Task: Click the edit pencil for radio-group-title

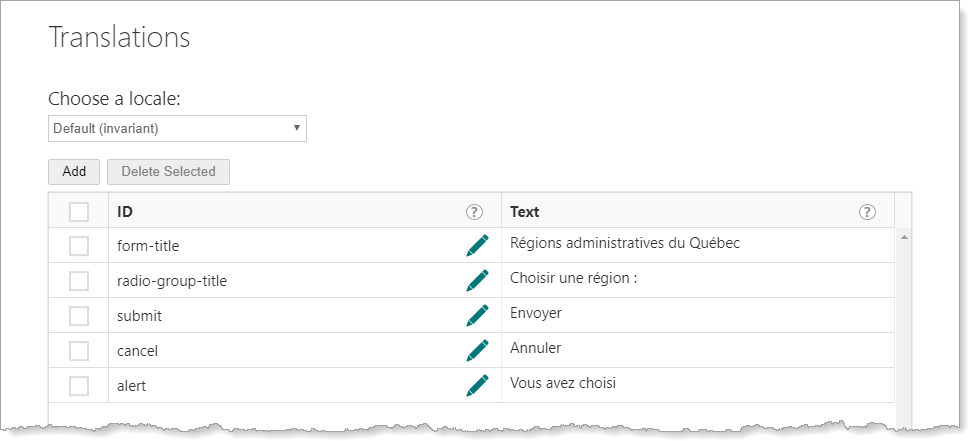Action: point(477,280)
